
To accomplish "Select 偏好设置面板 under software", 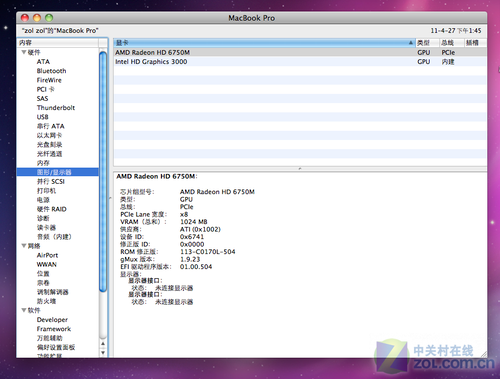I will coord(56,347).
